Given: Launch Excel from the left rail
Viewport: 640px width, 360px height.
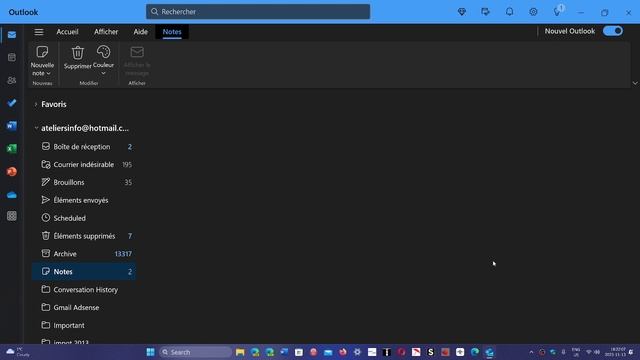Looking at the screenshot, I should click(12, 149).
